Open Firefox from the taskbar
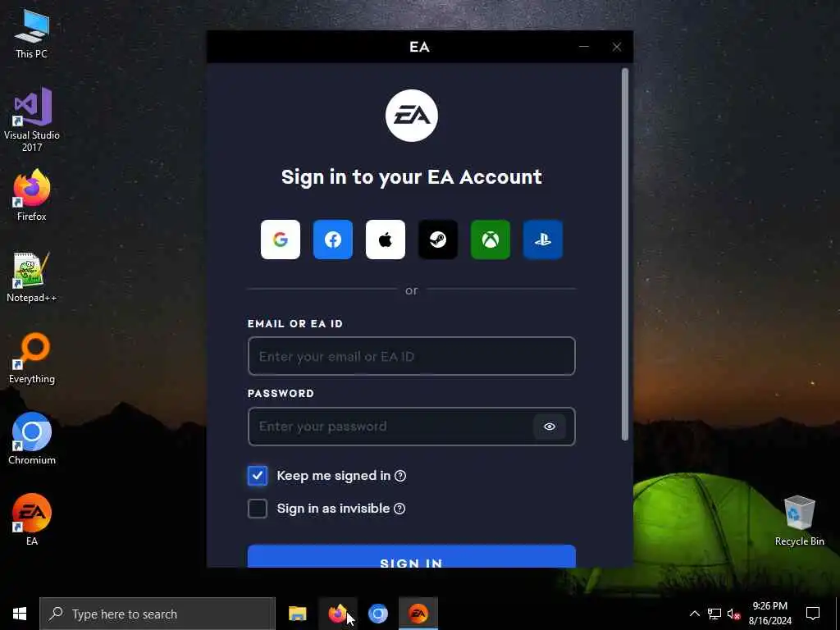Screen dimensions: 840x630 (337, 614)
